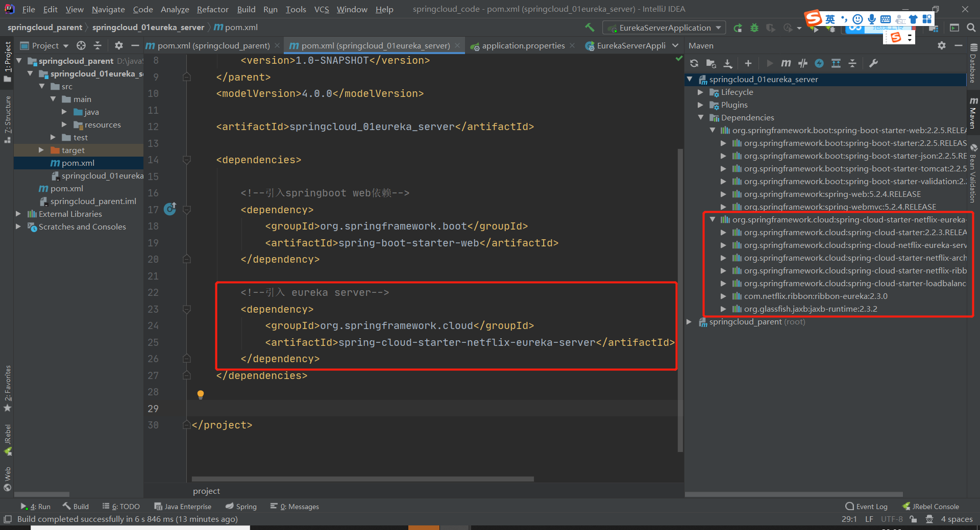Open the Navigate menu

(x=108, y=9)
